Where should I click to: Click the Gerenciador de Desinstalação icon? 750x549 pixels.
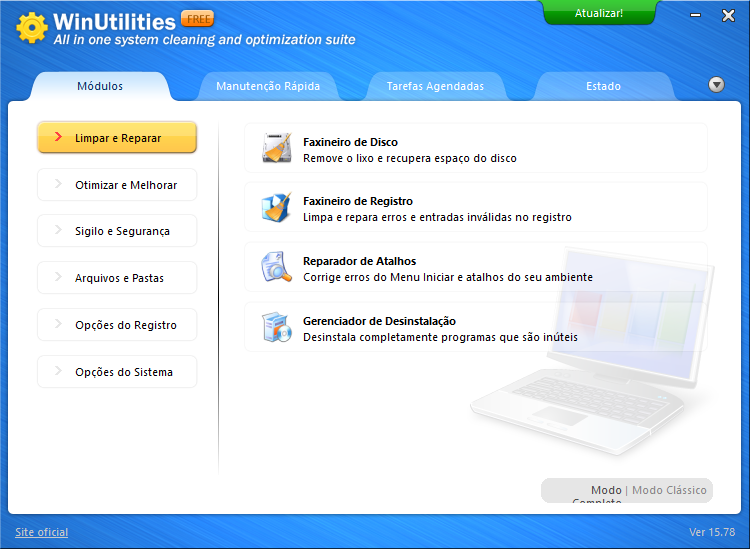276,327
